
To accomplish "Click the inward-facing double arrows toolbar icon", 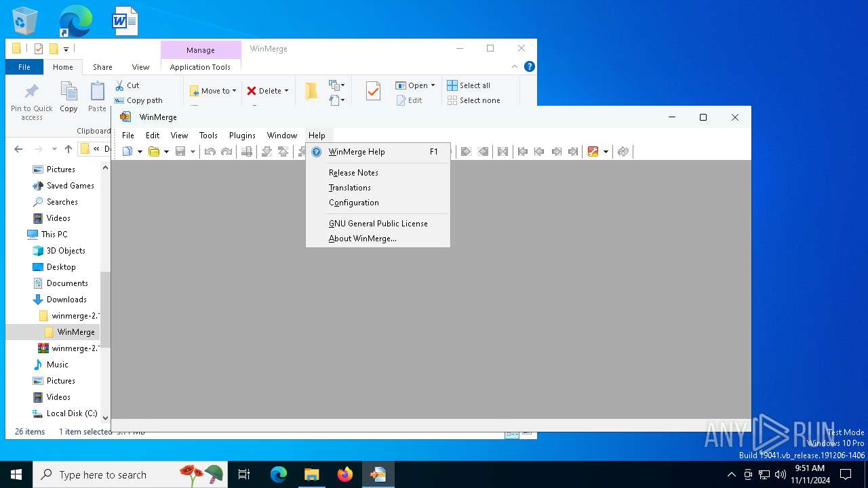I will pyautogui.click(x=502, y=152).
